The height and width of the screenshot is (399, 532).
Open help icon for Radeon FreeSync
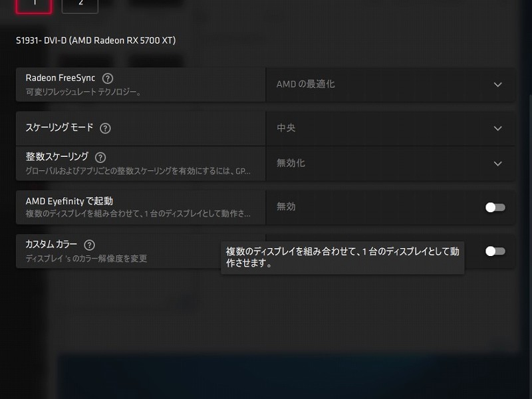tap(108, 78)
